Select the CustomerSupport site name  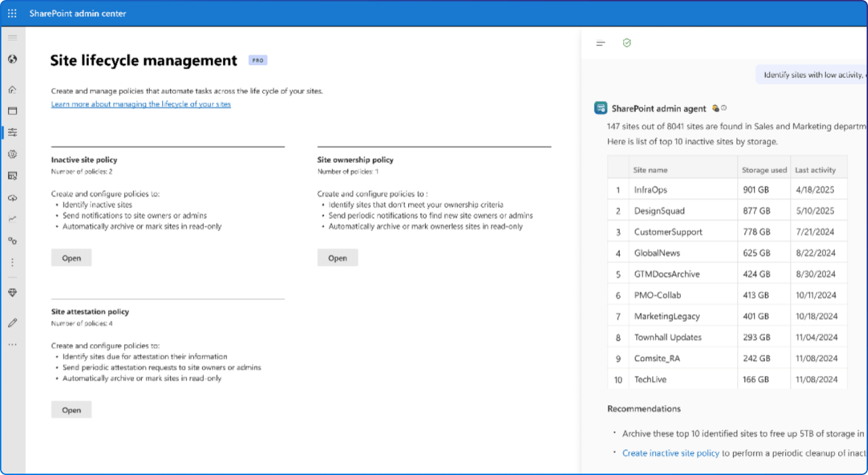point(668,232)
